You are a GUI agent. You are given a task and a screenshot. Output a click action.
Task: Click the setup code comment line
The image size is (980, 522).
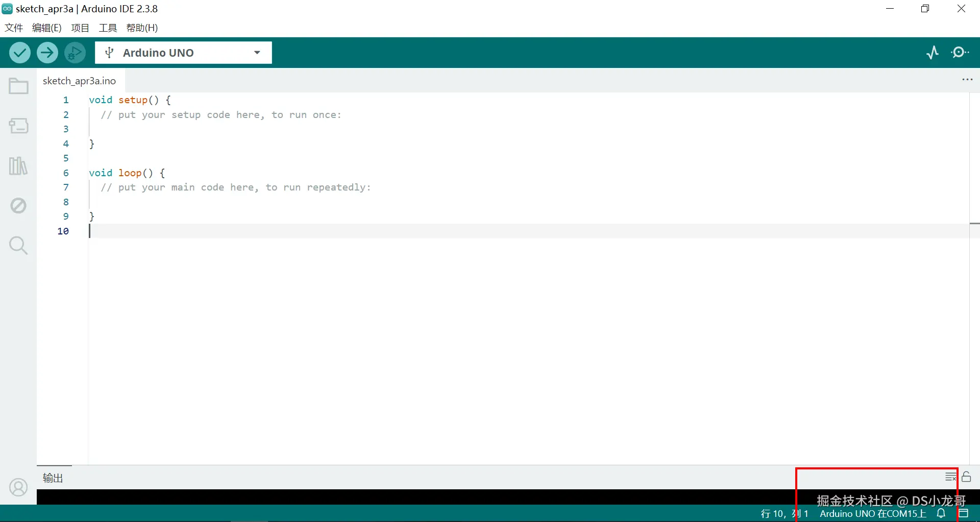point(220,115)
